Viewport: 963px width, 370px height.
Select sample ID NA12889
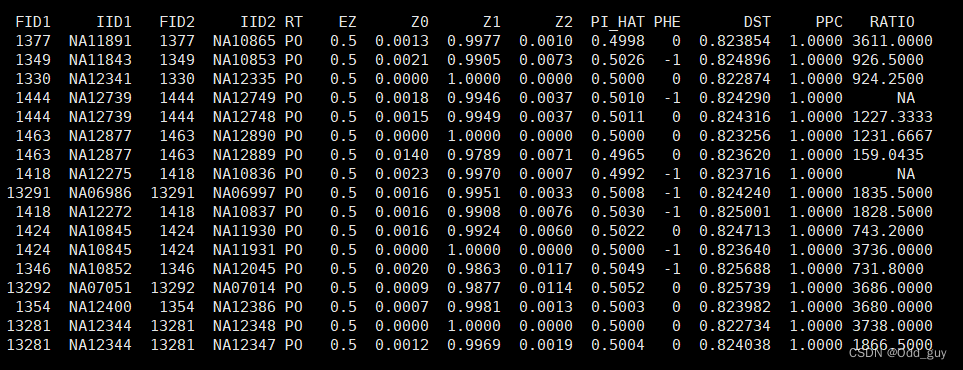[x=244, y=155]
